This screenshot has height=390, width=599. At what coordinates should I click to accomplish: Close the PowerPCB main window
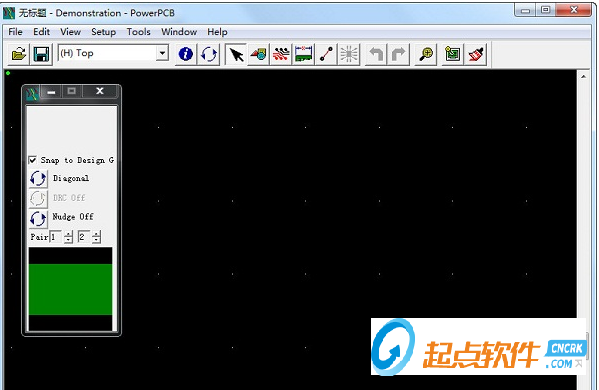(x=574, y=11)
